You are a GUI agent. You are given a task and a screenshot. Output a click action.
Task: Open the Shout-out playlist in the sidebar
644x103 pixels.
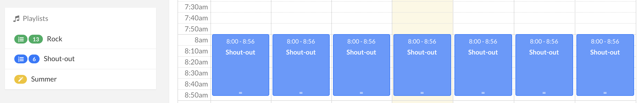click(59, 59)
